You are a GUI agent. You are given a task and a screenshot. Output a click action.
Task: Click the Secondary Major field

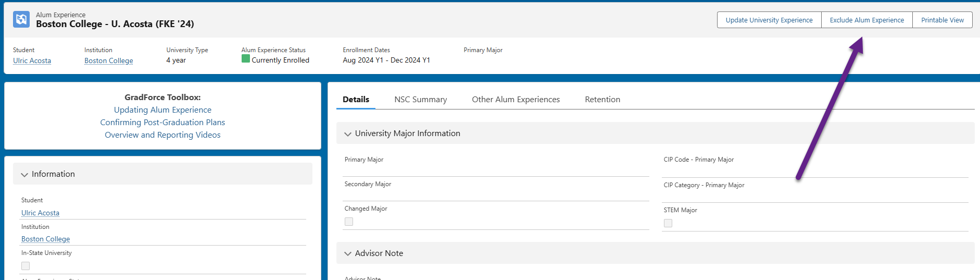[x=496, y=190]
